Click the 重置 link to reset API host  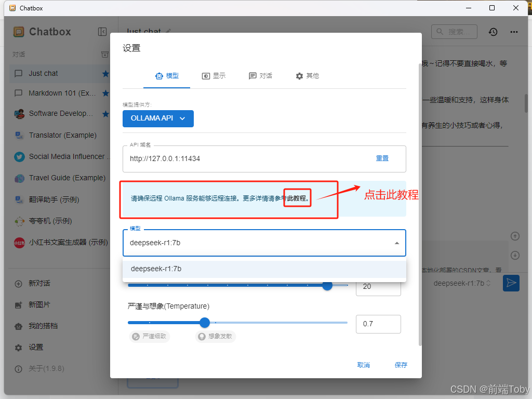(x=382, y=158)
